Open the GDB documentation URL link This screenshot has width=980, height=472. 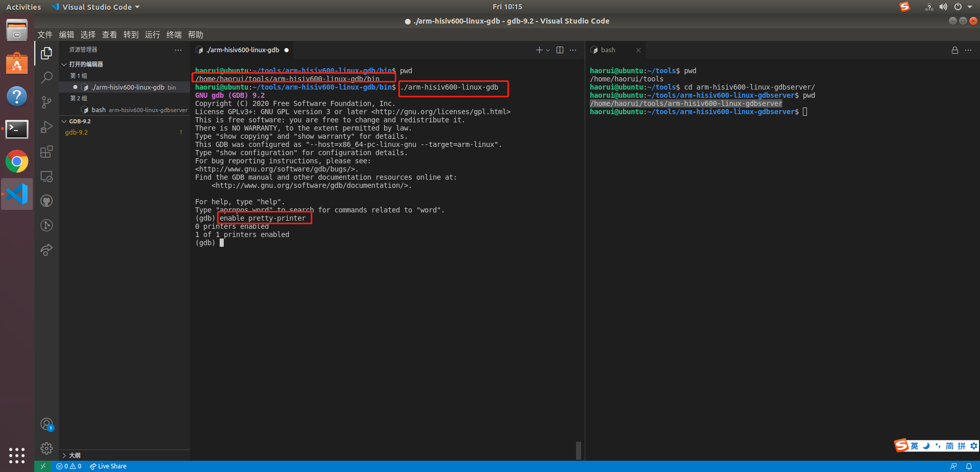[x=310, y=186]
